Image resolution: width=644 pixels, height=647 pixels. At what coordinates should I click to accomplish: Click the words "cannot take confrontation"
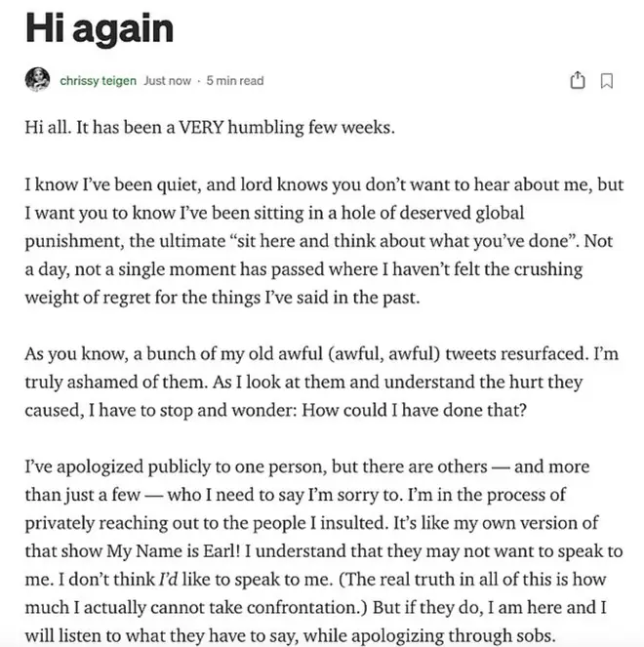[256, 607]
